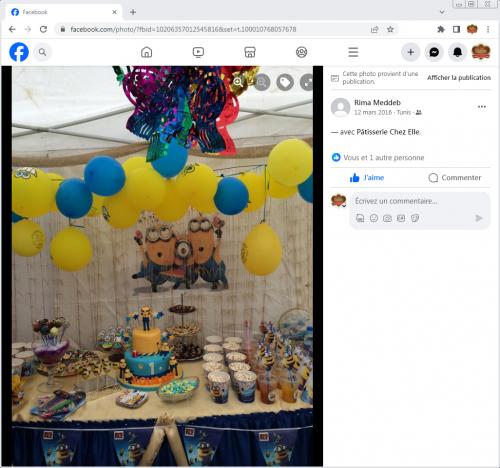Open the Messenger chat icon

click(x=434, y=52)
